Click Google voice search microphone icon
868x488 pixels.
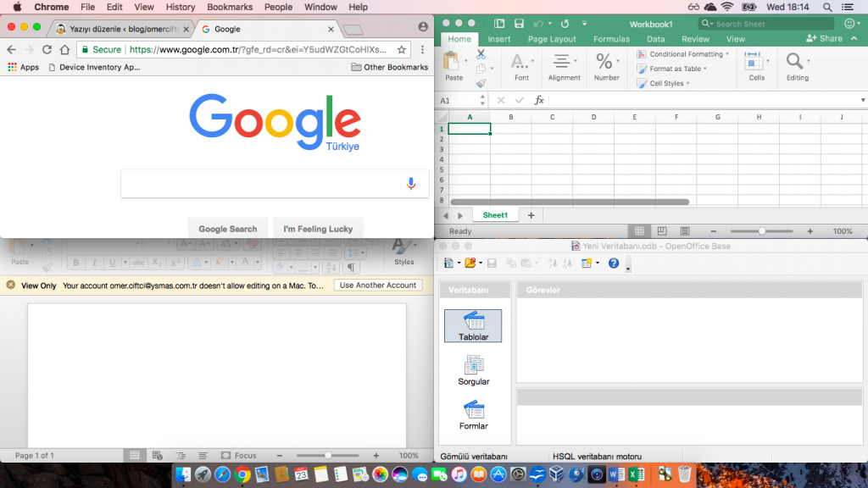[x=411, y=183]
